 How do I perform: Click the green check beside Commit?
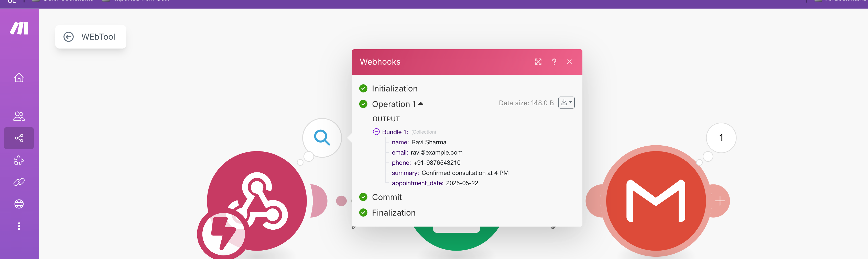click(x=363, y=197)
